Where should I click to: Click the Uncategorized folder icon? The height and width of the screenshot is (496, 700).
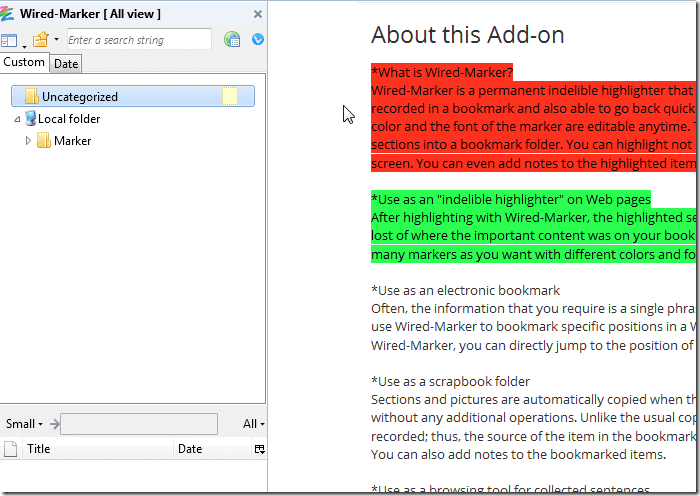tap(32, 96)
